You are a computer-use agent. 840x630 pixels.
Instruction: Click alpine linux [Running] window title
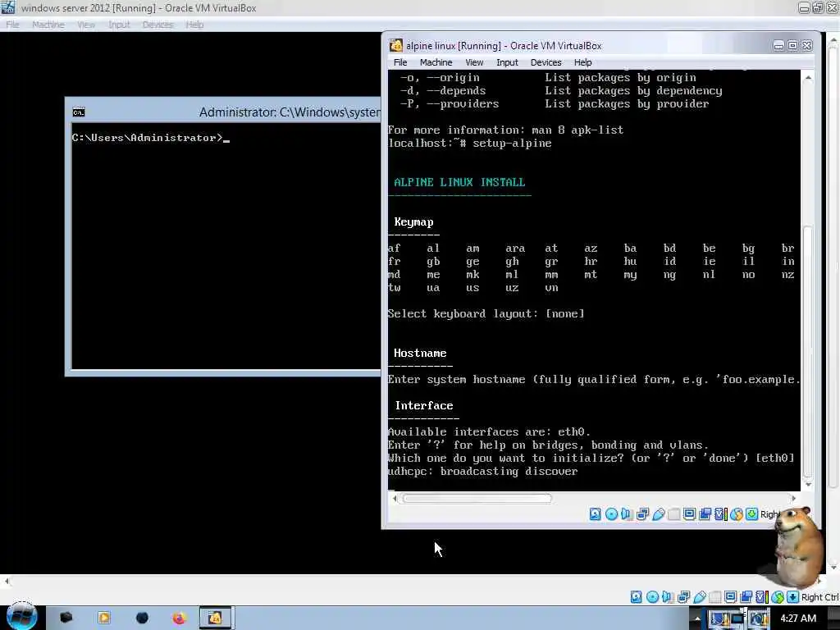(x=504, y=46)
